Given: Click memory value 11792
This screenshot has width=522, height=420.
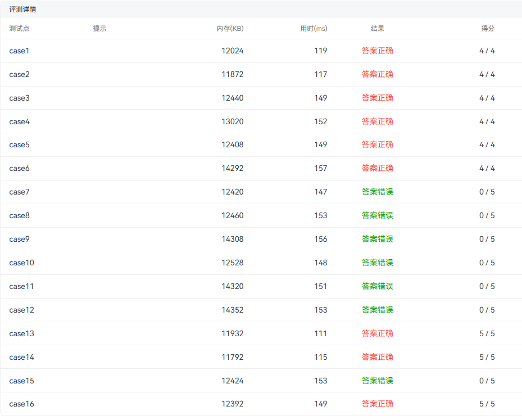Looking at the screenshot, I should point(233,357).
